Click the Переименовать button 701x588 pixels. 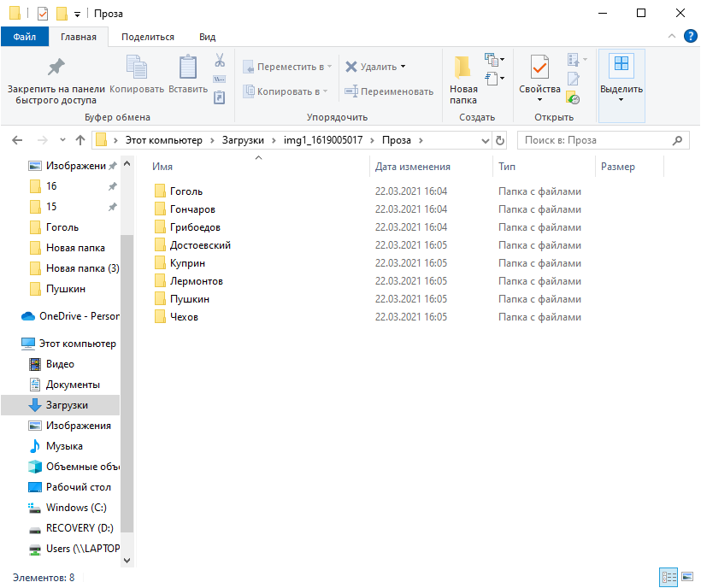tap(389, 91)
